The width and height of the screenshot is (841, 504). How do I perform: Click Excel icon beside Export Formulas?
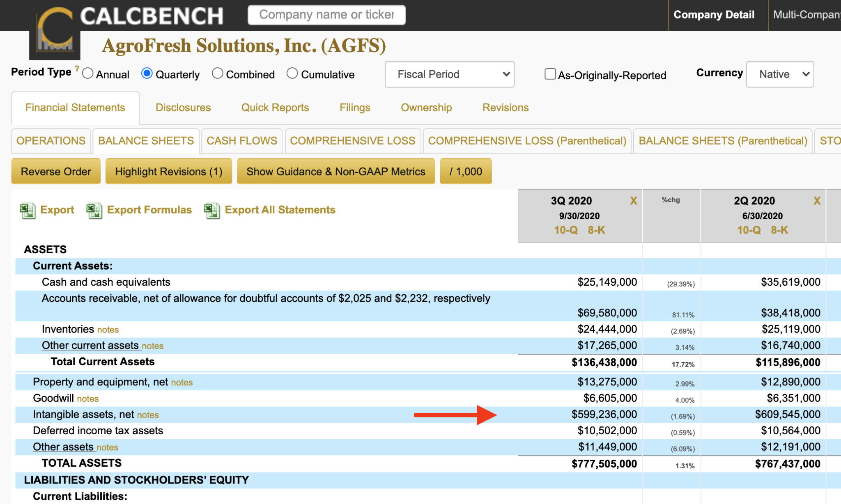(94, 211)
